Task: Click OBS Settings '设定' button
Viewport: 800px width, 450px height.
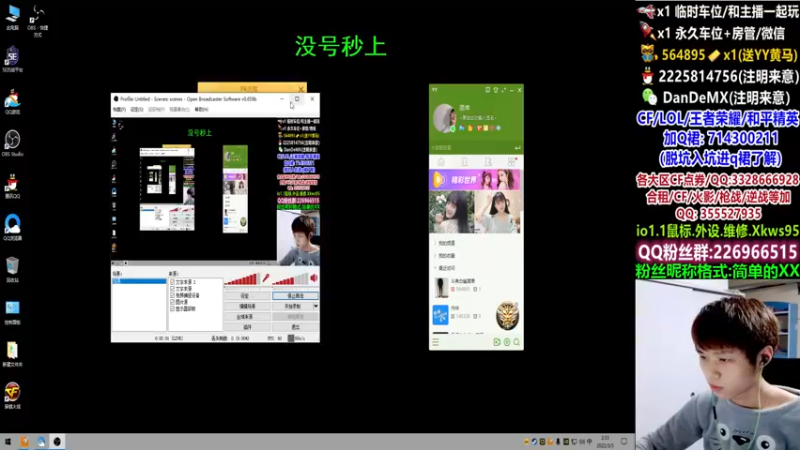Action: pos(247,296)
